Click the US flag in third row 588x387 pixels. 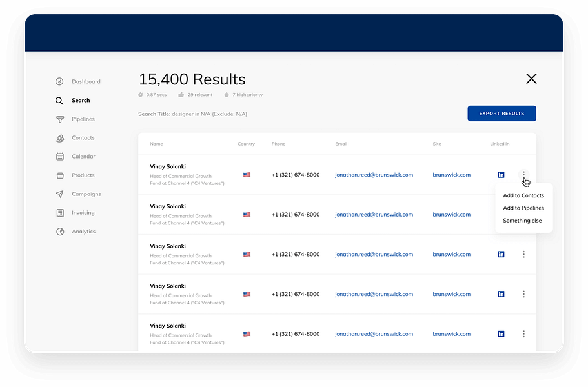247,254
